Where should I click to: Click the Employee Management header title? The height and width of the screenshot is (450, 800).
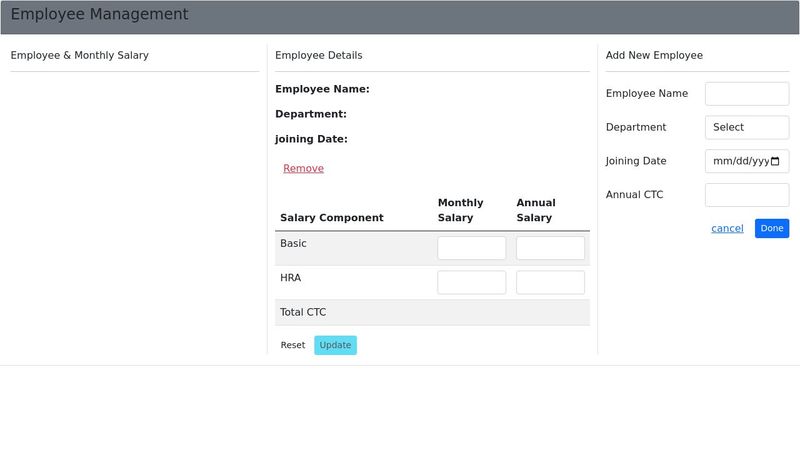tap(99, 15)
